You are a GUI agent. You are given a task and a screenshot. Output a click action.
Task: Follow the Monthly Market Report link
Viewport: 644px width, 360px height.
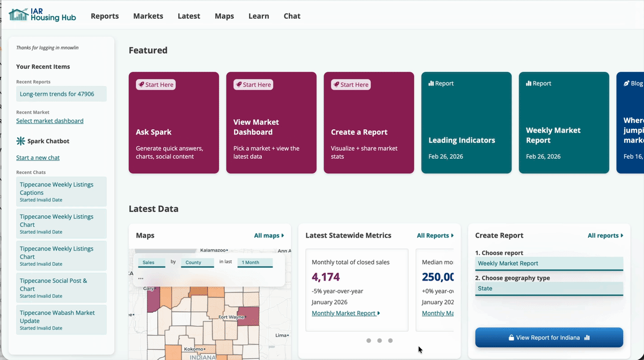(343, 313)
